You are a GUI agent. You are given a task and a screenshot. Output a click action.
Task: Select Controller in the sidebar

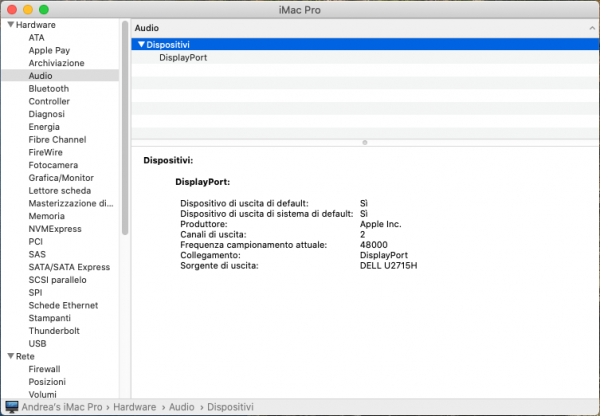click(49, 101)
